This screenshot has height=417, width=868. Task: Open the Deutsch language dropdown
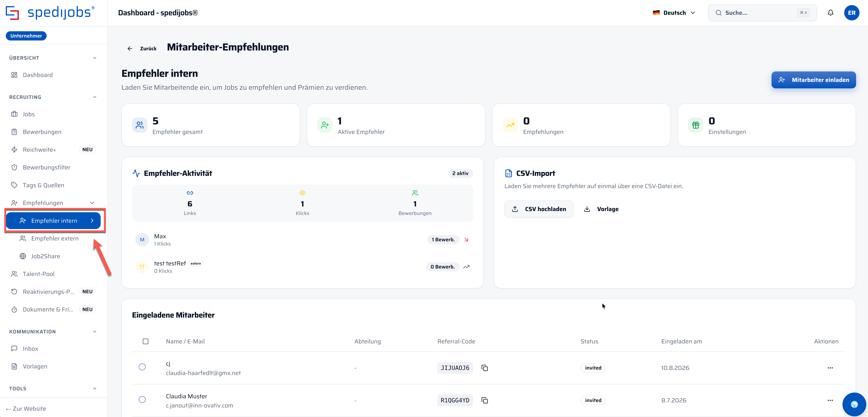(674, 13)
